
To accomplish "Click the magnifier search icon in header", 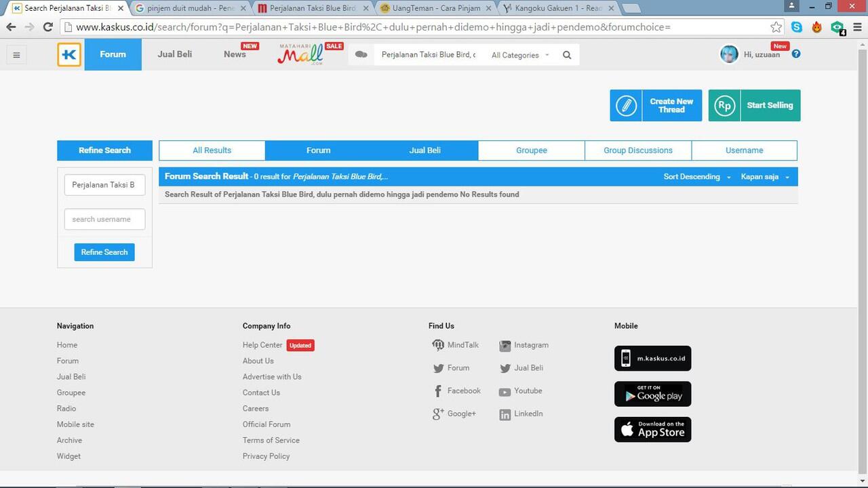I will coord(567,55).
